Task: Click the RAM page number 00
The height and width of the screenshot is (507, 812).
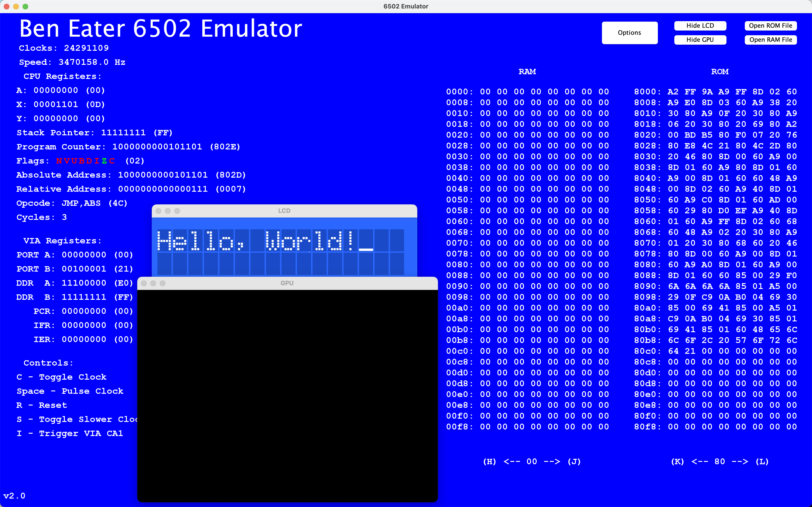Action: (x=532, y=461)
